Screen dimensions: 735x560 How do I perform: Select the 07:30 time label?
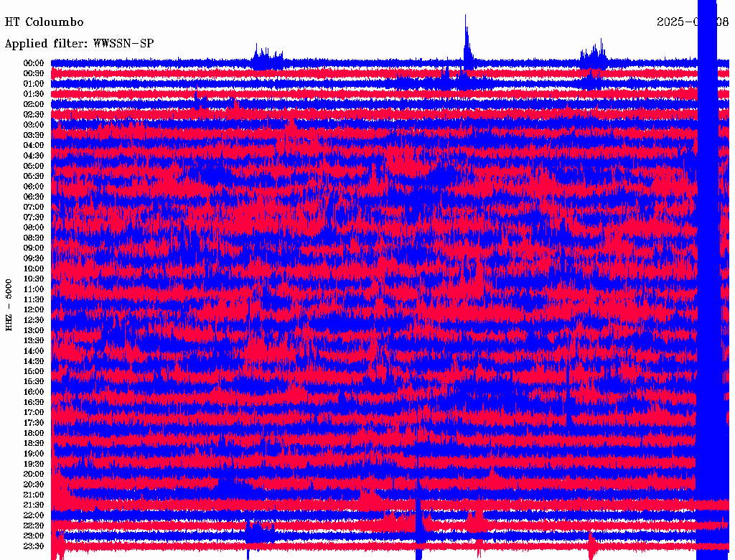[x=34, y=218]
